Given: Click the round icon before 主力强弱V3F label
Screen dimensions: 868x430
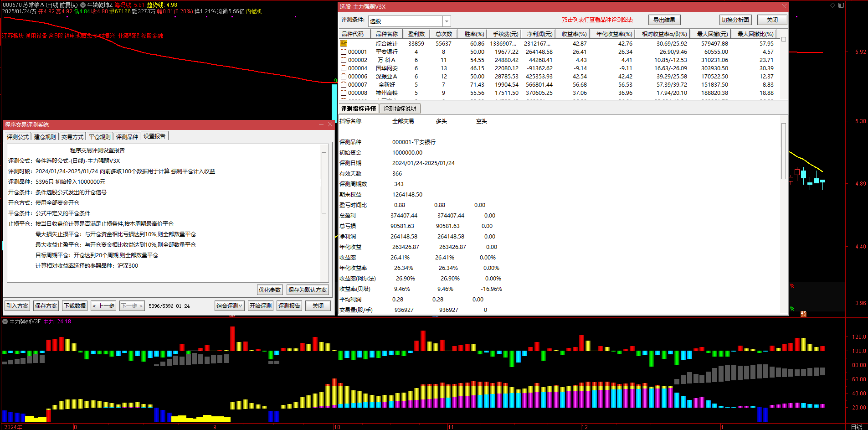Looking at the screenshot, I should [x=5, y=321].
